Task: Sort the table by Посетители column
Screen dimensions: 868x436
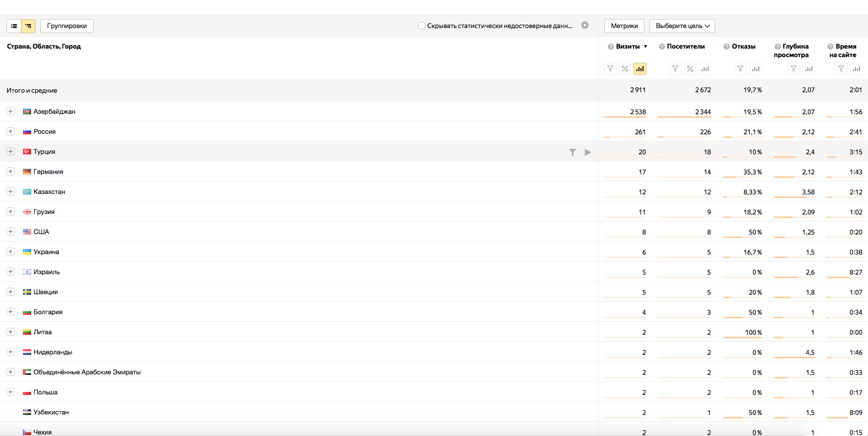Action: pyautogui.click(x=686, y=47)
